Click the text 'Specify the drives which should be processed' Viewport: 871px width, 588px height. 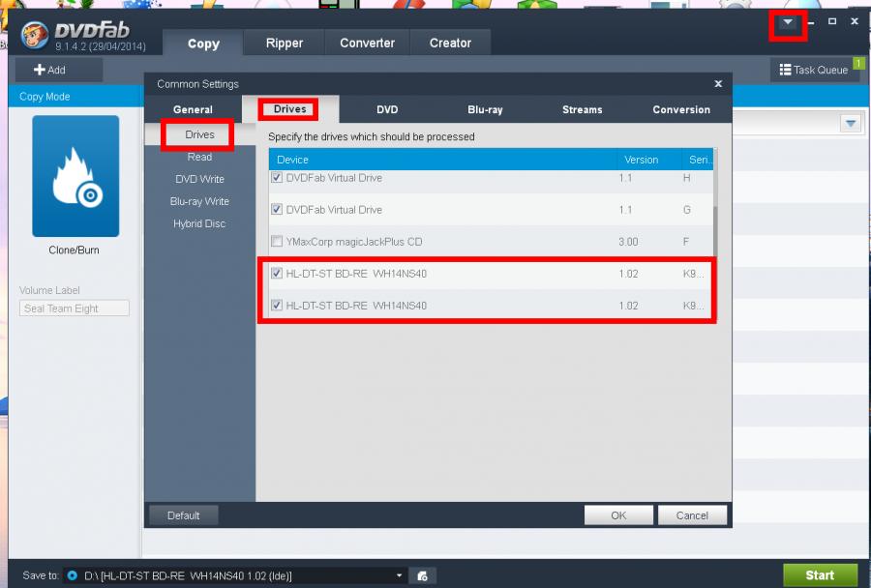coord(371,136)
